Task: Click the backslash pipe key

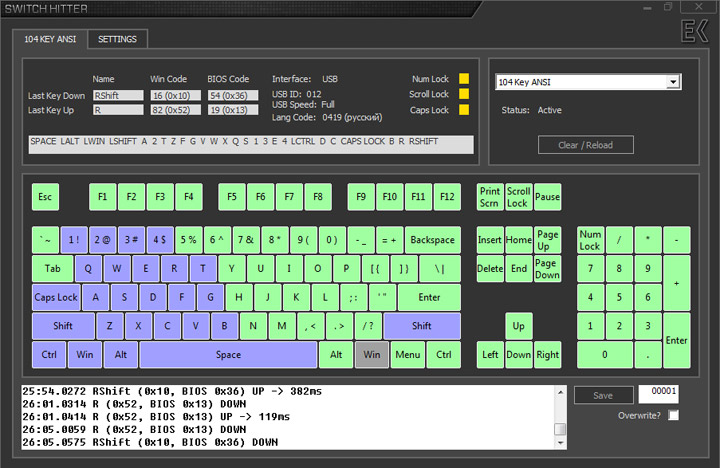Action: [440, 269]
